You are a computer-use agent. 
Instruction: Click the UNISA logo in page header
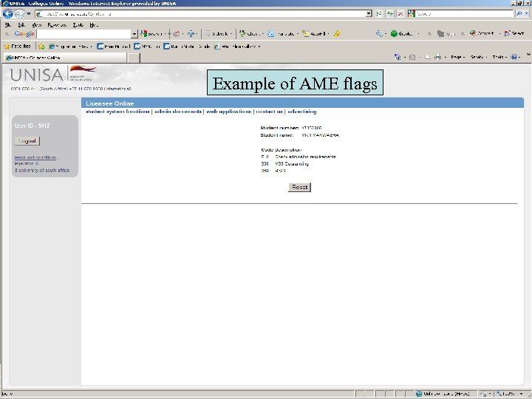coord(53,74)
